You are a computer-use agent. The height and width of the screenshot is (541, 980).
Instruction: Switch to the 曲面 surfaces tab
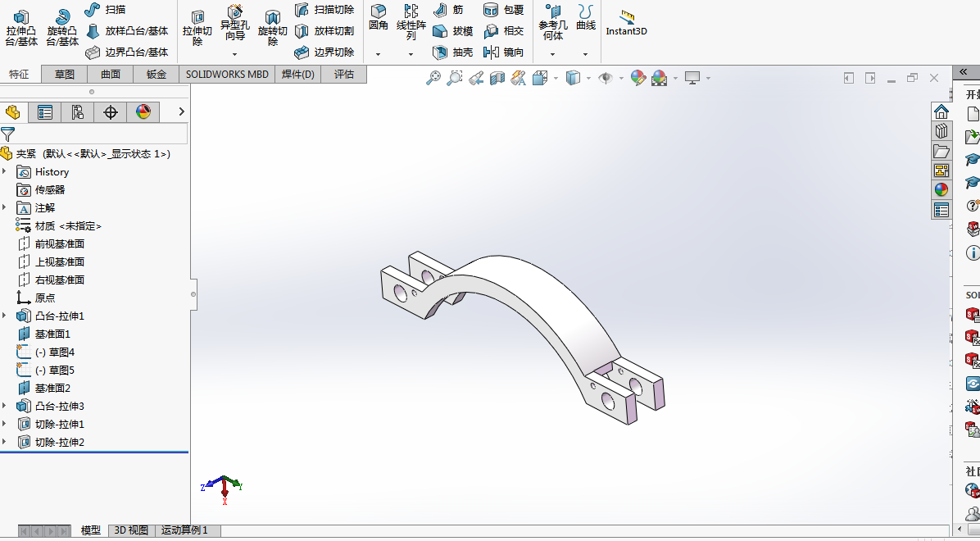point(111,75)
